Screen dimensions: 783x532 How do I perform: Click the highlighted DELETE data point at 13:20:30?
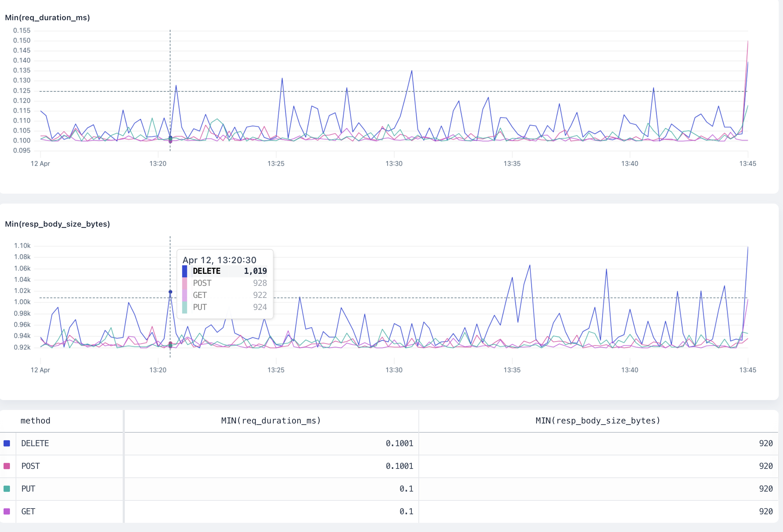coord(170,291)
